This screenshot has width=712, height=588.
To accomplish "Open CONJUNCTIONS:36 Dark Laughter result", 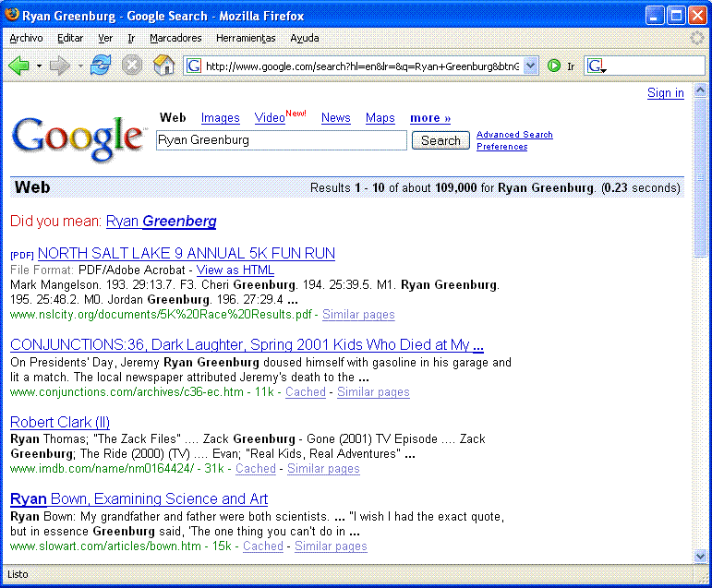I will pos(247,345).
